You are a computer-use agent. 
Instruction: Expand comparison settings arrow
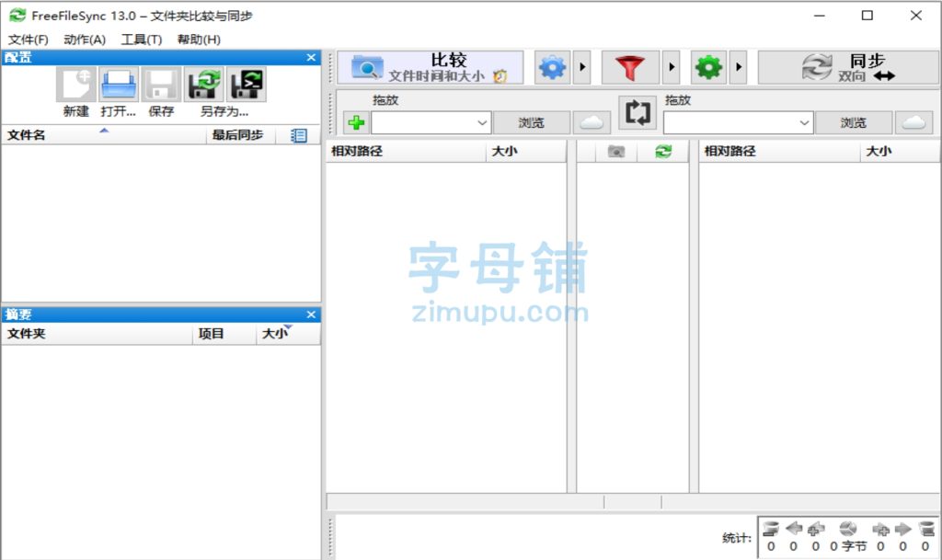[x=582, y=67]
